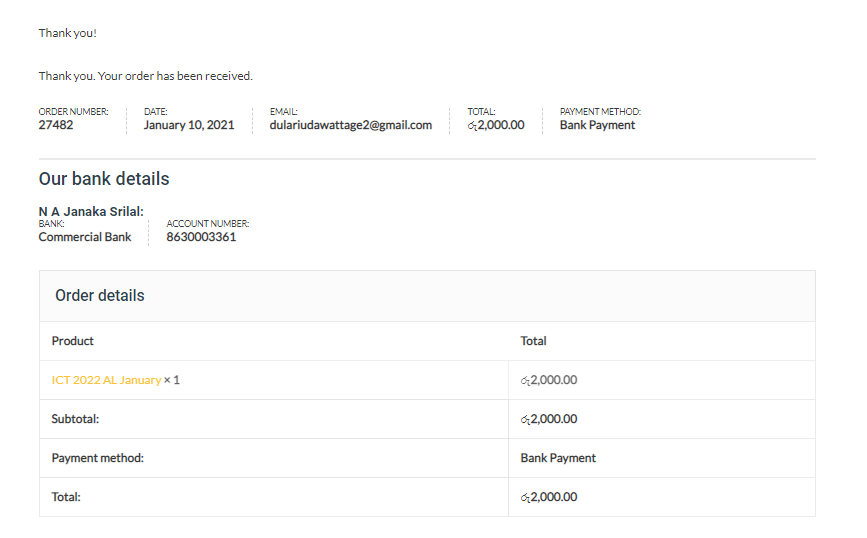Click the Order details heading
The height and width of the screenshot is (538, 867).
click(x=100, y=296)
